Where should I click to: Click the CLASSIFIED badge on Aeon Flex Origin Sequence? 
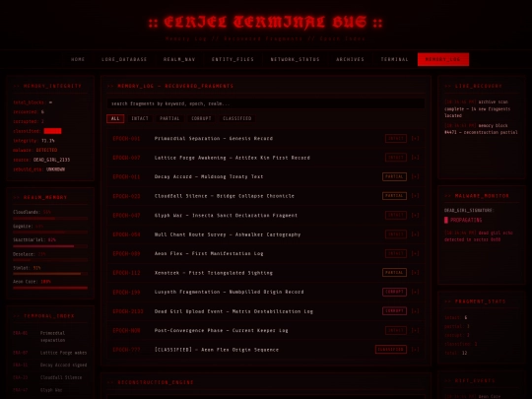pyautogui.click(x=391, y=349)
